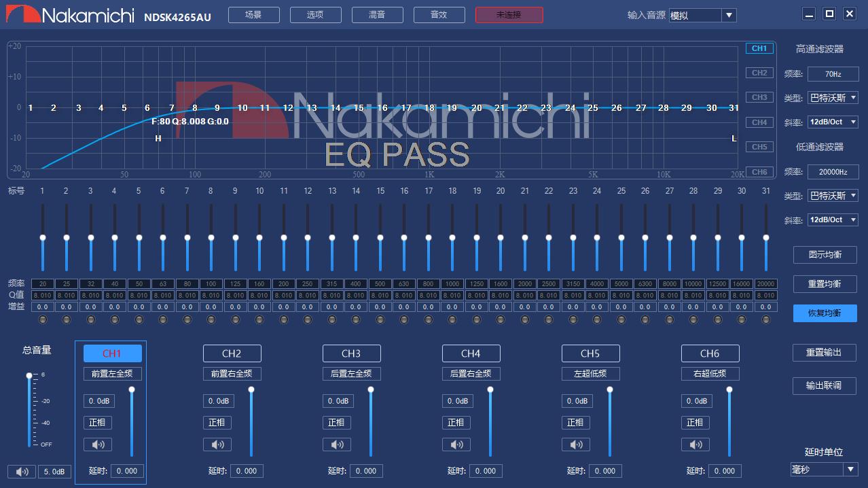Click the CH4 延时 delay input field
868x488 pixels.
click(x=486, y=471)
